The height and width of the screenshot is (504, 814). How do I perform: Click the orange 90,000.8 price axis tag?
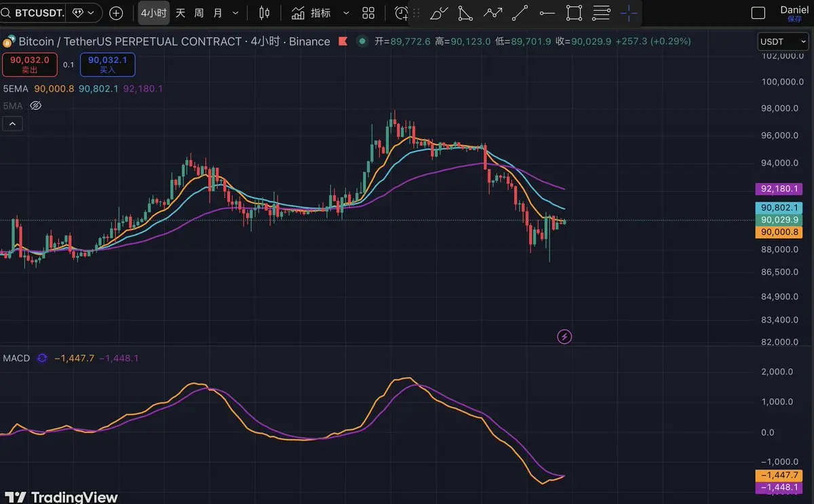coord(779,232)
